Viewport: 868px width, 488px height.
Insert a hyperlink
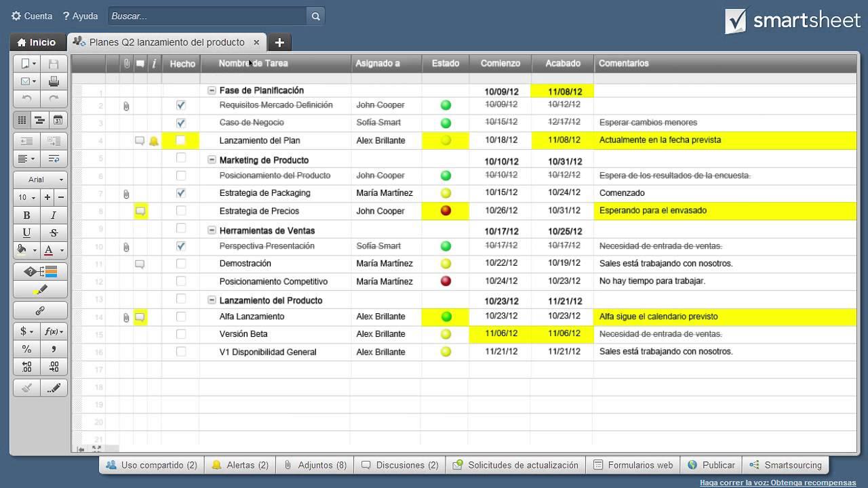(x=40, y=310)
